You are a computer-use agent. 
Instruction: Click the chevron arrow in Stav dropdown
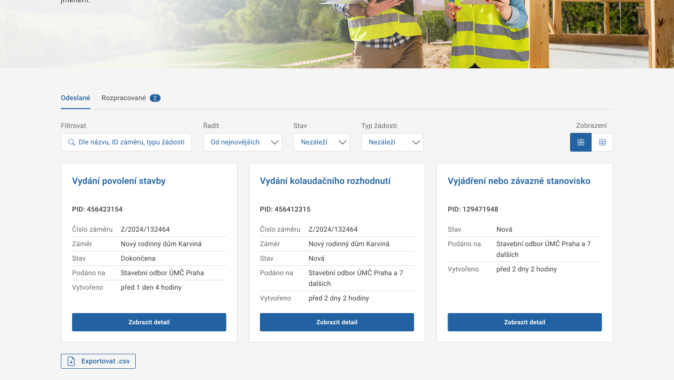click(342, 142)
